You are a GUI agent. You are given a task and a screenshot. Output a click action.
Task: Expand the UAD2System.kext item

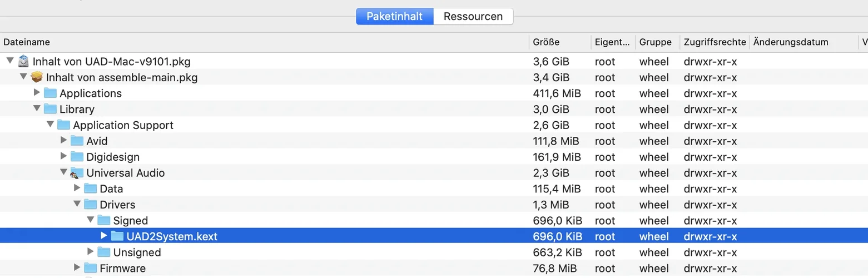coord(104,236)
